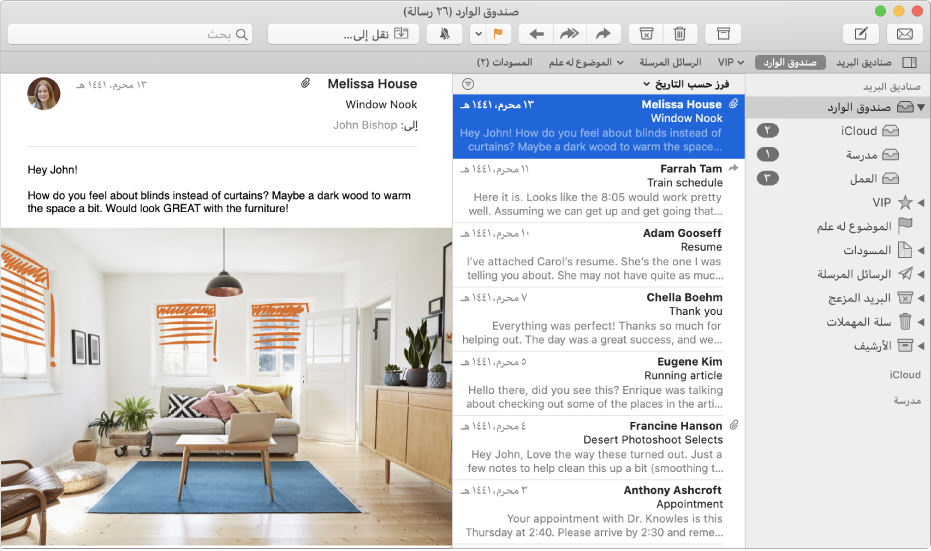Expand Junk mailbox triangle in sidebar
Image resolution: width=931 pixels, height=551 pixels.
click(921, 298)
